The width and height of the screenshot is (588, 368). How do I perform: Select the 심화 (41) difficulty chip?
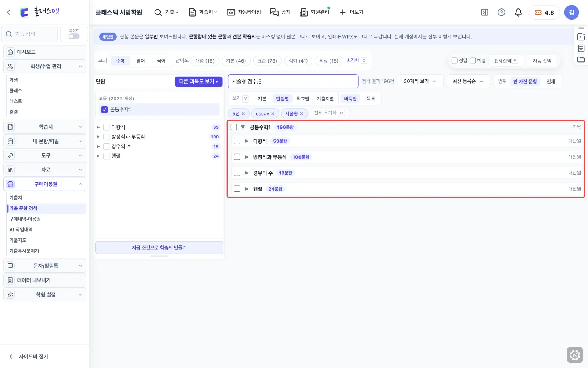298,61
